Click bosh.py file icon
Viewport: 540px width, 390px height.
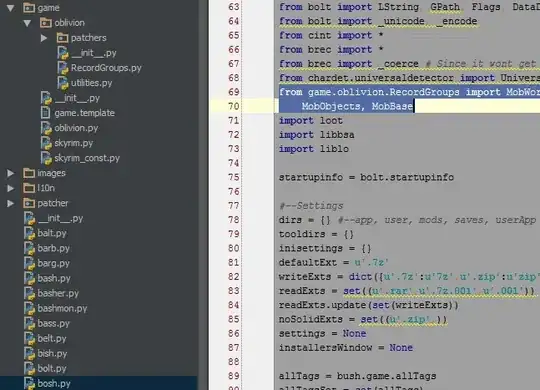[x=29, y=383]
